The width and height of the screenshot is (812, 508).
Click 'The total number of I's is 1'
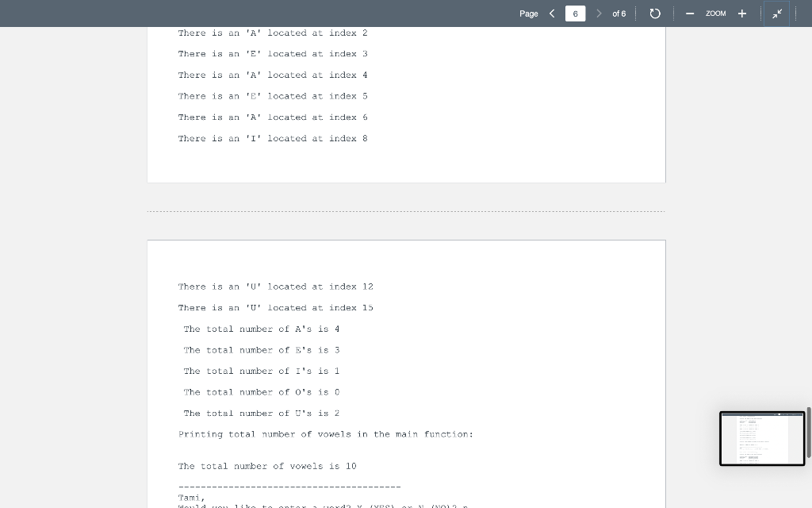pos(262,371)
